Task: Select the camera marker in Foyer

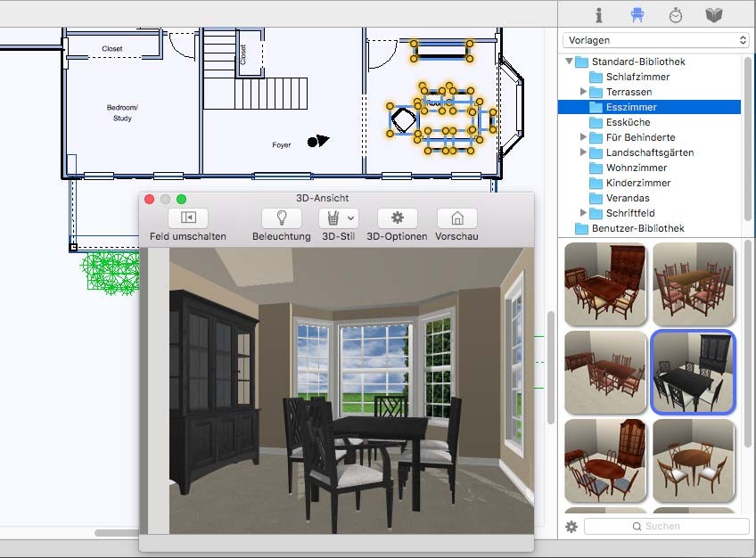Action: [317, 141]
